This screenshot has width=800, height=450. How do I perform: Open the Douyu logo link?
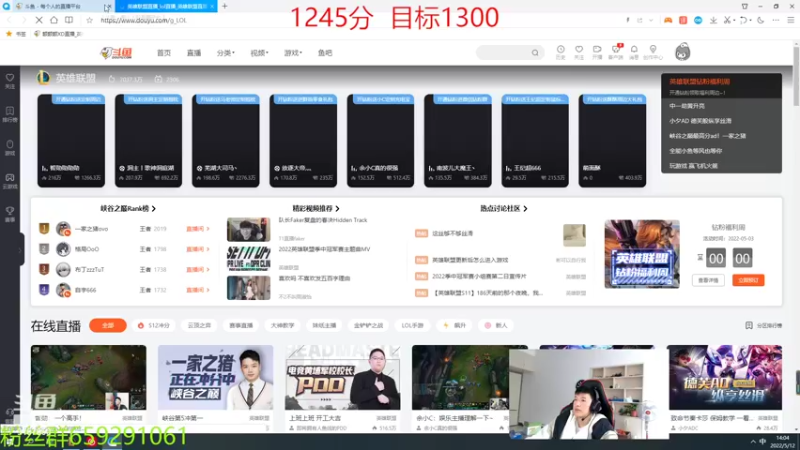coord(116,53)
